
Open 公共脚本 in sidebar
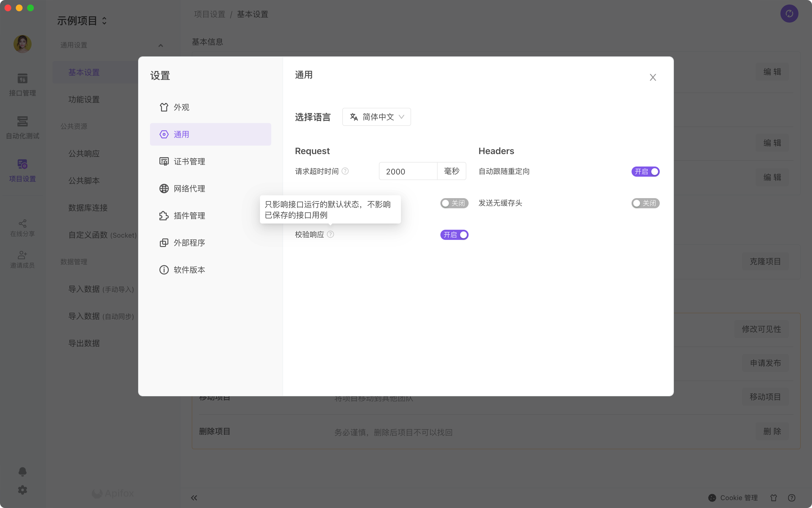[x=84, y=181]
